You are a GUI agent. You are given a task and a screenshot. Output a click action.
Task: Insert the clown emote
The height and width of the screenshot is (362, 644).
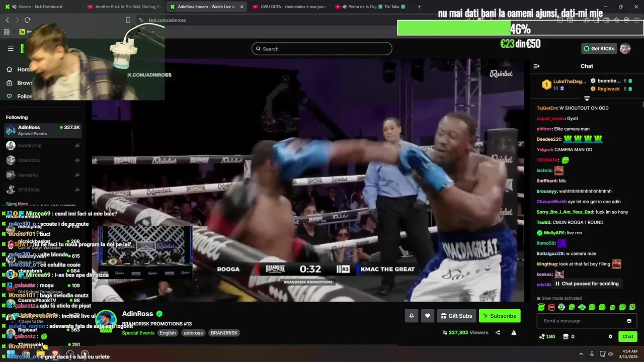tap(561, 307)
